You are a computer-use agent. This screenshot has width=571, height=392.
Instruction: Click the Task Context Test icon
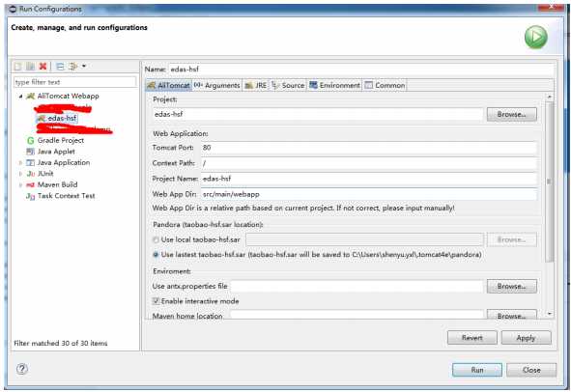(x=31, y=196)
